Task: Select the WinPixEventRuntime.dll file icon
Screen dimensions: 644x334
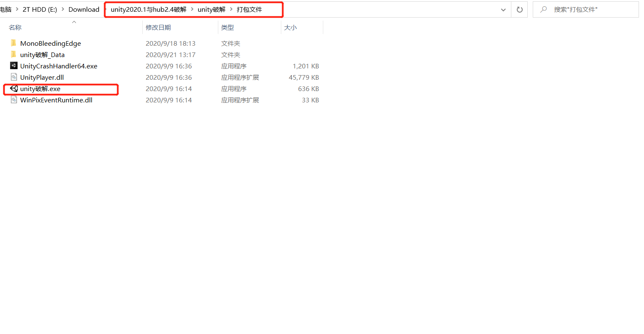Action: coord(13,100)
